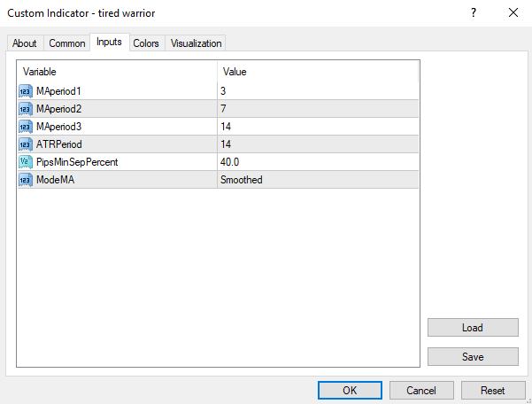Open the Visualization tab
532x404 pixels.
[x=196, y=43]
